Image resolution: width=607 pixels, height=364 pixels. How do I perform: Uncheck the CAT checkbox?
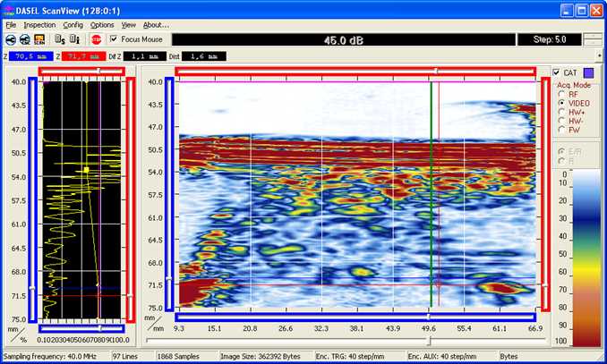[557, 72]
